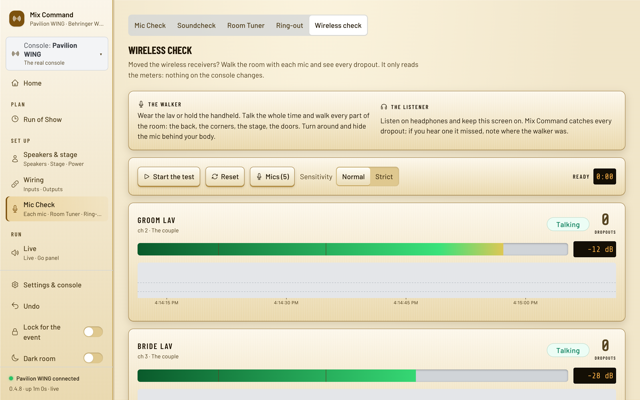Click the Reset button
640x400 pixels.
225,177
